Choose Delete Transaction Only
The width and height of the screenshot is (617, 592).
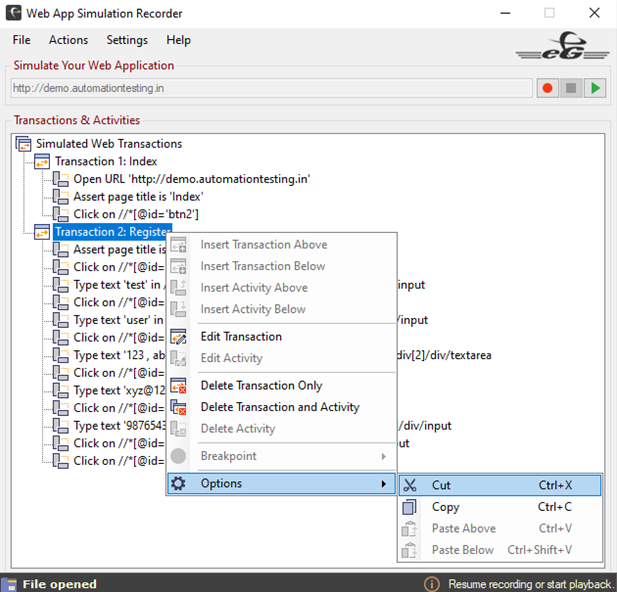click(281, 386)
